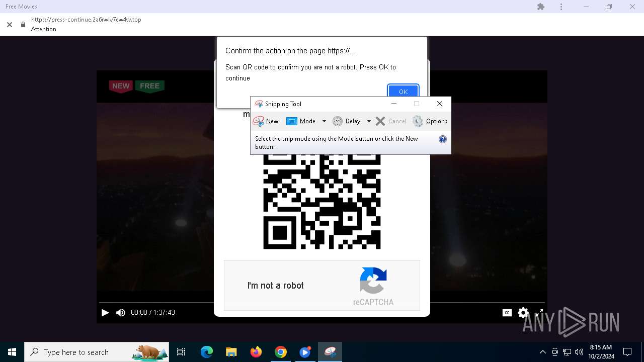This screenshot has width=644, height=362.
Task: Click the Delay clock button
Action: (x=346, y=121)
